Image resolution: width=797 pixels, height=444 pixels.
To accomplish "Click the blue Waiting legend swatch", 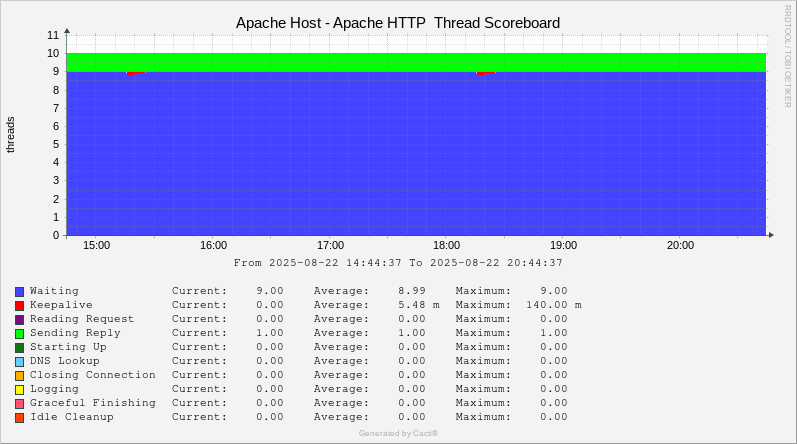I will point(19,292).
